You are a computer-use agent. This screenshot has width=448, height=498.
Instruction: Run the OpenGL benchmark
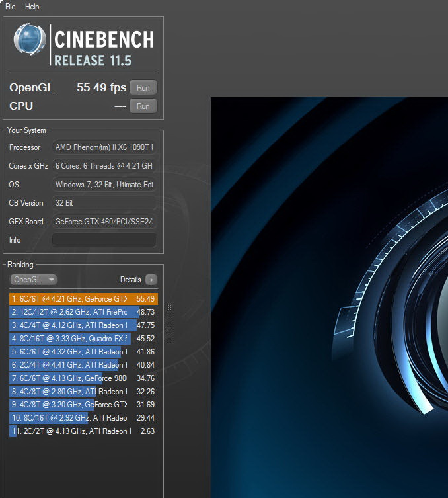pyautogui.click(x=143, y=88)
